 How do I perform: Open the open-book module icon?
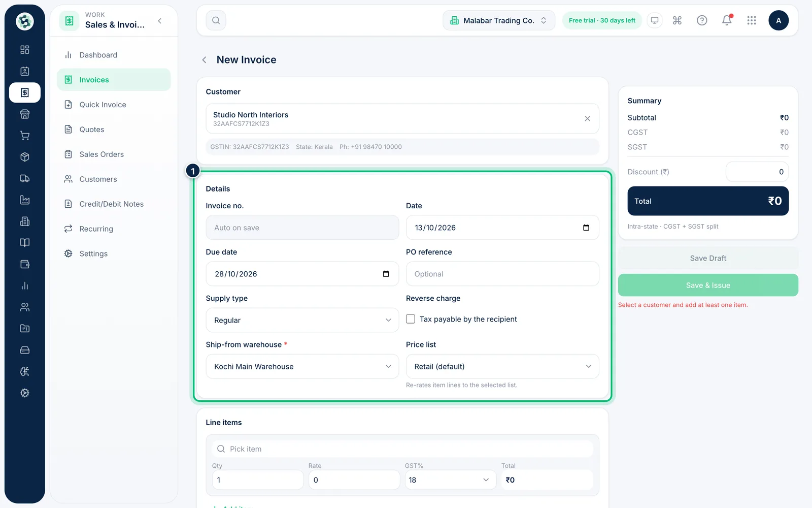pyautogui.click(x=24, y=243)
